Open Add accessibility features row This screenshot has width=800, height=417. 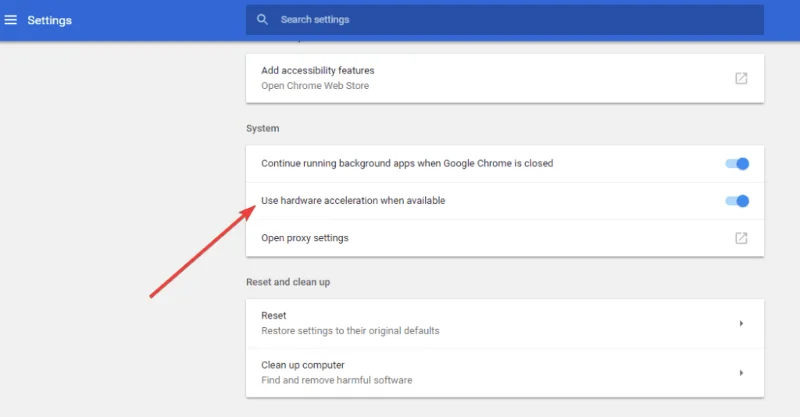[505, 78]
